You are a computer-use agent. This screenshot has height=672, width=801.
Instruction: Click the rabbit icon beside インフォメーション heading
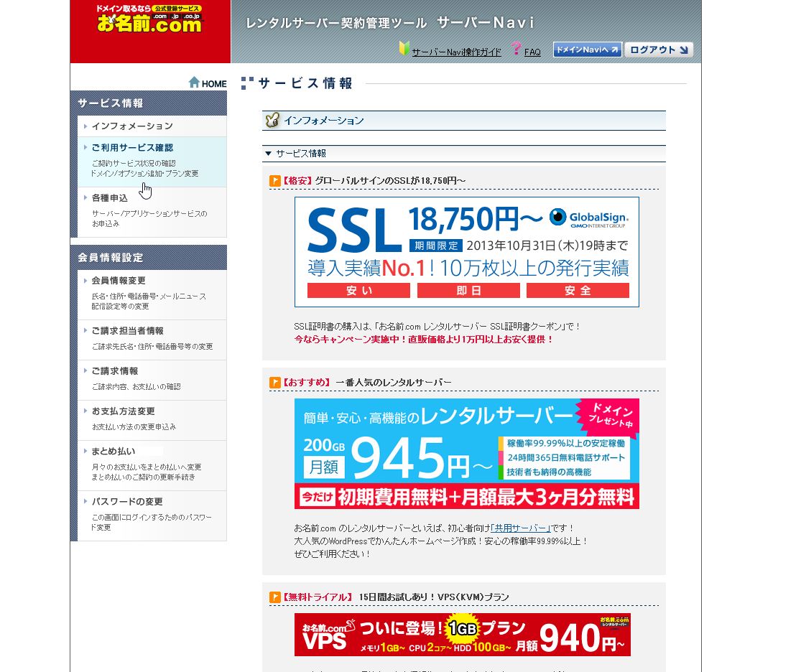[272, 120]
